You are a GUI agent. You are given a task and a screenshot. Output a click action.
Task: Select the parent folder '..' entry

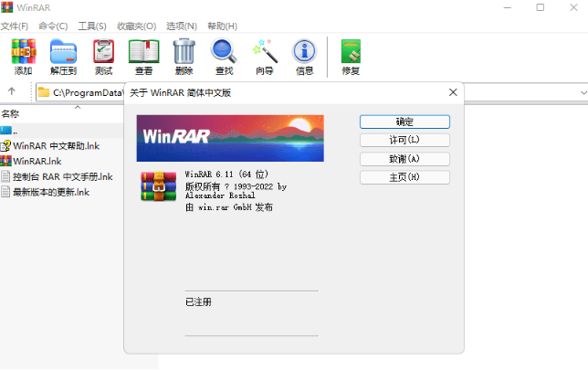[61, 131]
